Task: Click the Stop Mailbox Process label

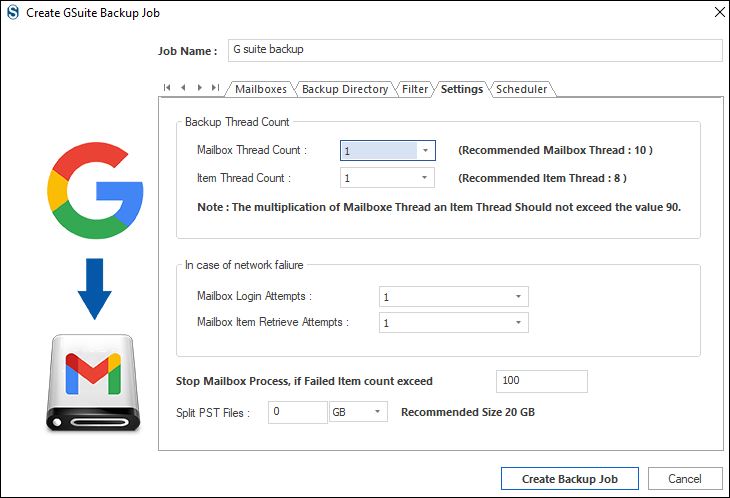Action: coord(304,381)
